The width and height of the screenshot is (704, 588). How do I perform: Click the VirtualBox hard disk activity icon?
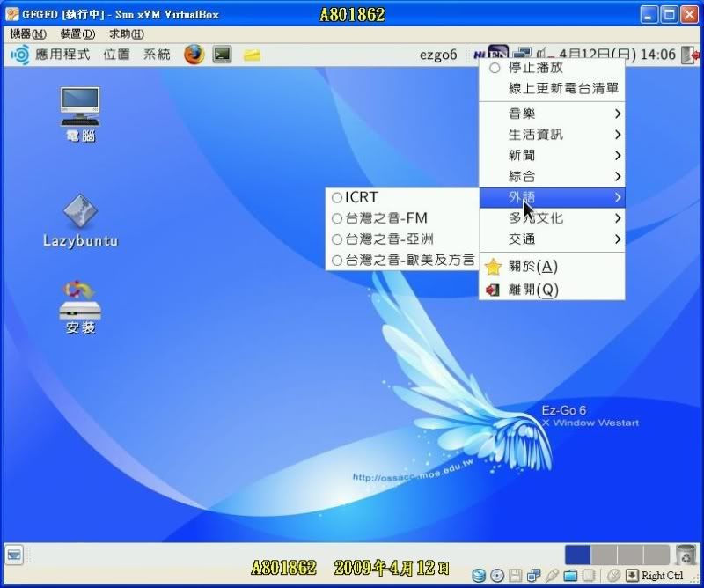click(479, 576)
